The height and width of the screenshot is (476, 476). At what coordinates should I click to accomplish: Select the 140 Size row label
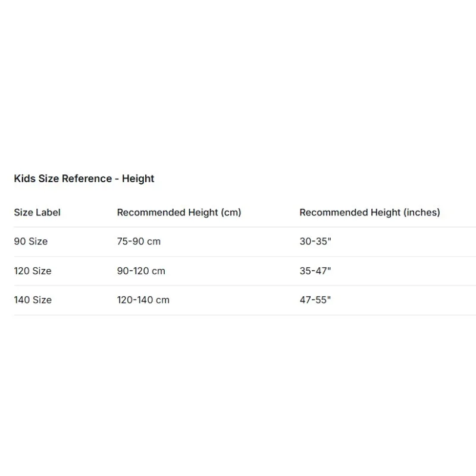[33, 300]
